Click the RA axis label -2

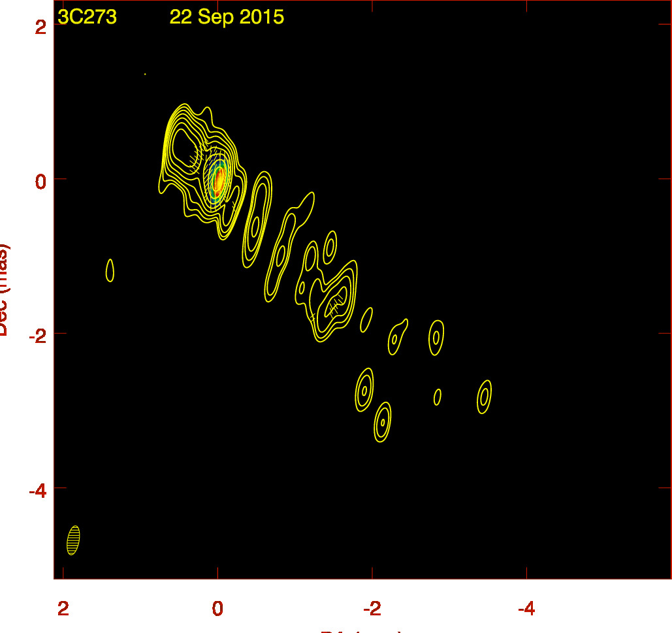(372, 609)
